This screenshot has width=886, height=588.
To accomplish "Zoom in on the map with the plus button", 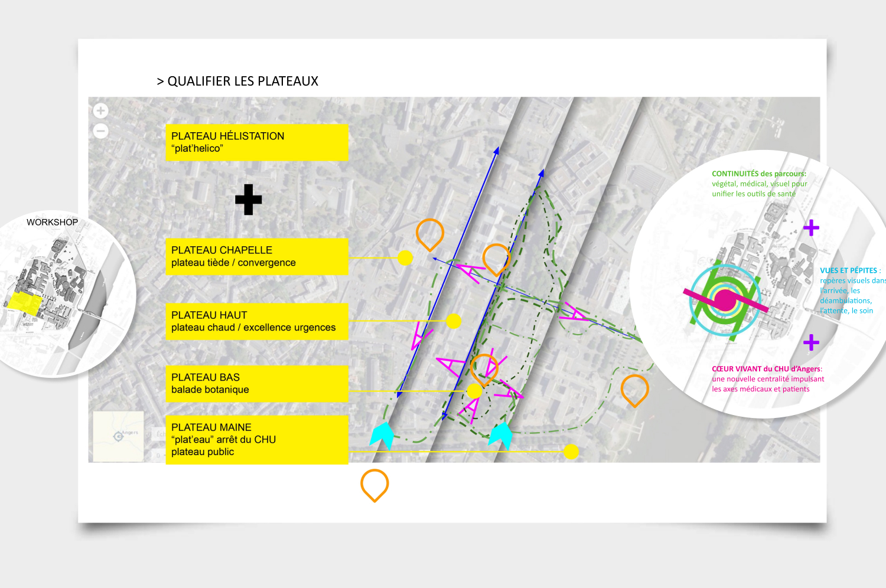I will click(x=101, y=110).
